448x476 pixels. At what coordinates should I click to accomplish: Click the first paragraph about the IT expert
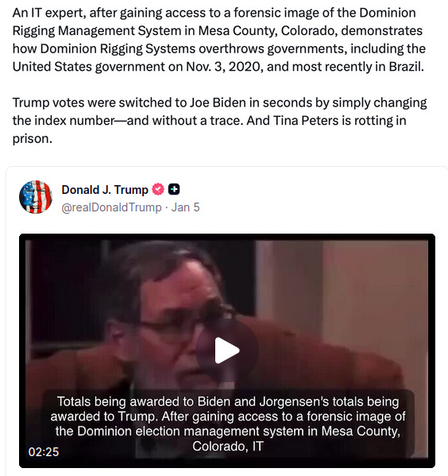pos(219,40)
